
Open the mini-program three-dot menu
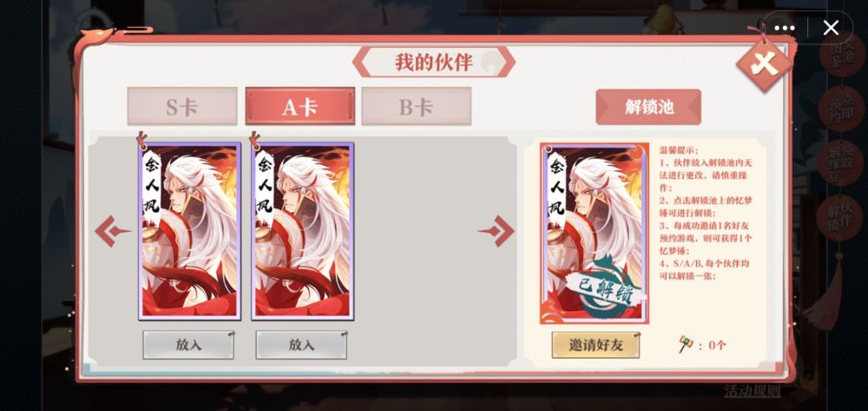[x=785, y=28]
